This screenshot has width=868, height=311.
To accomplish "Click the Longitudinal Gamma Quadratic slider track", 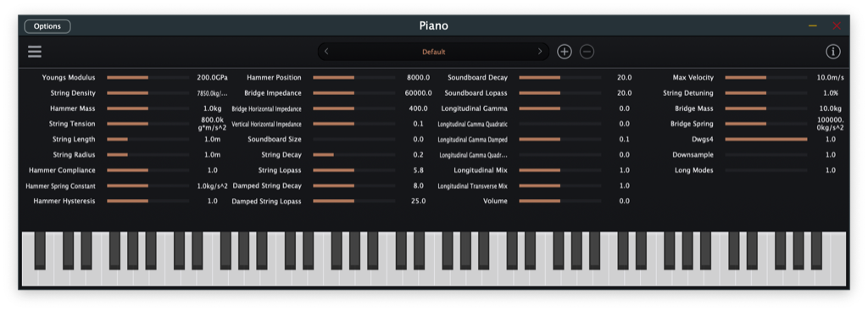I will click(x=560, y=124).
